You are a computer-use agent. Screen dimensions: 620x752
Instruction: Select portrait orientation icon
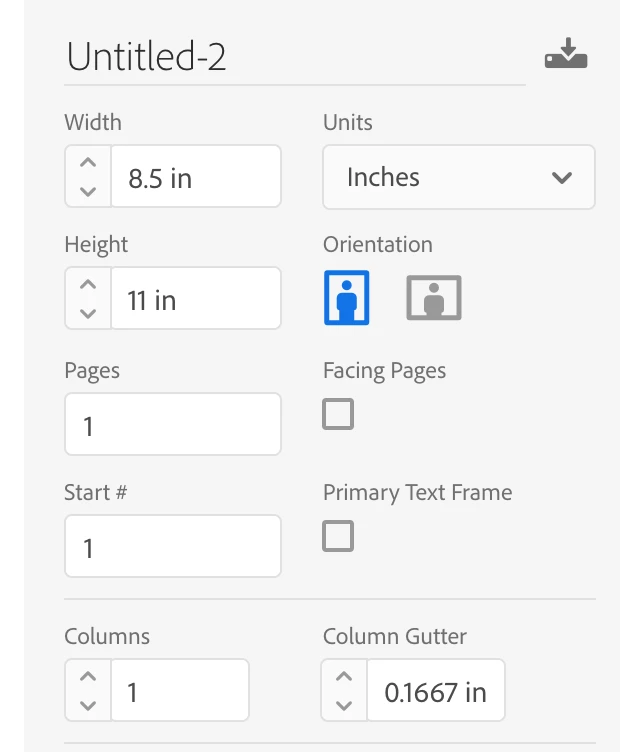[x=347, y=298]
